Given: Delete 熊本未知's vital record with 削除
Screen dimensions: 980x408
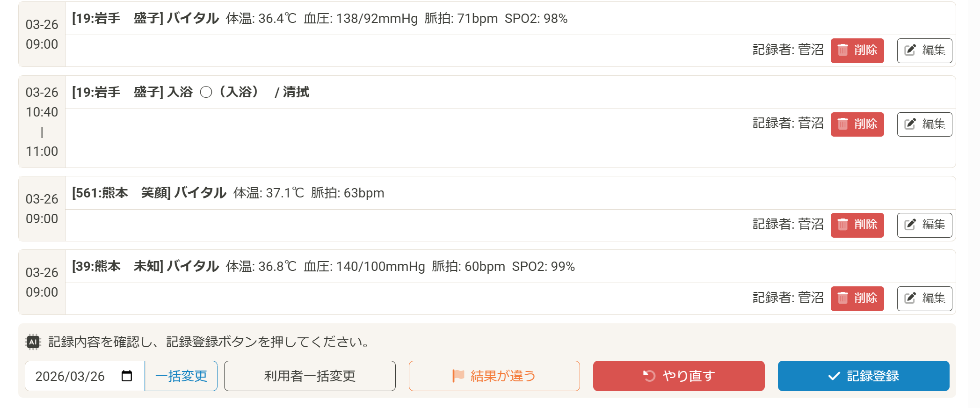Looking at the screenshot, I should tap(857, 298).
